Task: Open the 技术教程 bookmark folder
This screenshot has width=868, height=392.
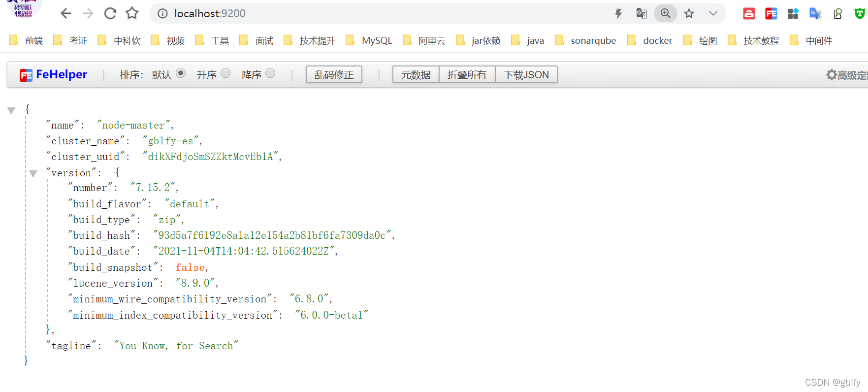Action: (753, 40)
